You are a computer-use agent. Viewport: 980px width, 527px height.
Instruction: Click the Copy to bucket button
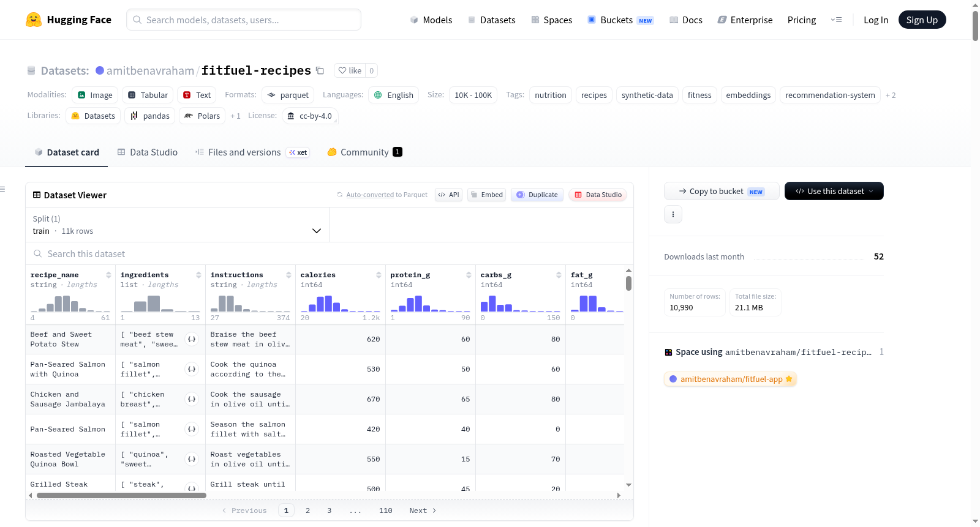pos(722,191)
